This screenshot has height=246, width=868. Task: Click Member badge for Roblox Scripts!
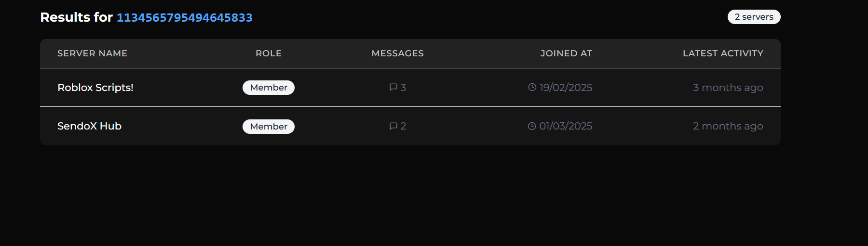269,88
